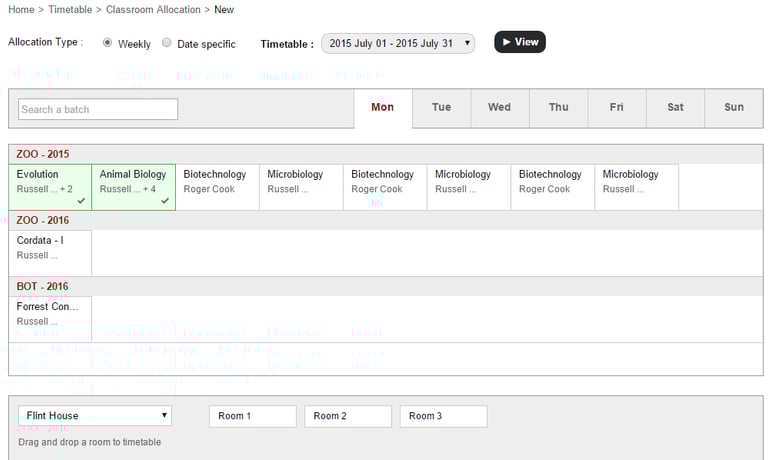Select the Weekly allocation type radio
The width and height of the screenshot is (768, 460).
point(107,43)
